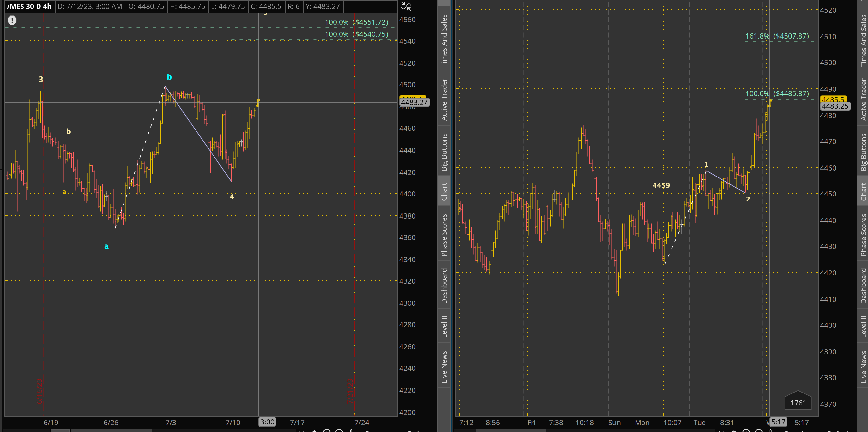This screenshot has height=432, width=868.
Task: Click the D: 7/12/23, 3:00 AM date readout
Action: coord(90,6)
